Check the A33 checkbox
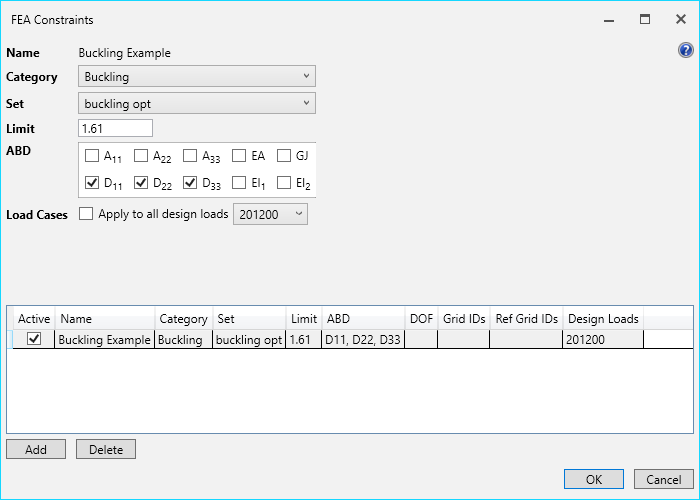 [190, 156]
